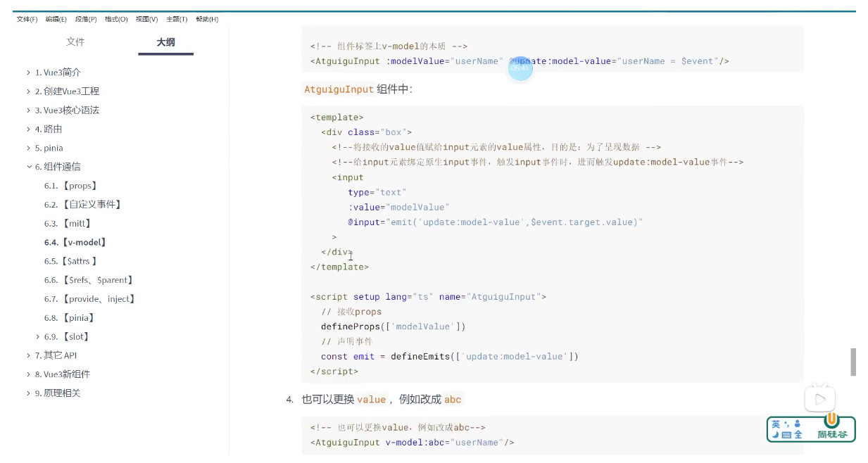Open the 格式(O) menu
Viewport: 868px width, 463px height.
pos(116,19)
